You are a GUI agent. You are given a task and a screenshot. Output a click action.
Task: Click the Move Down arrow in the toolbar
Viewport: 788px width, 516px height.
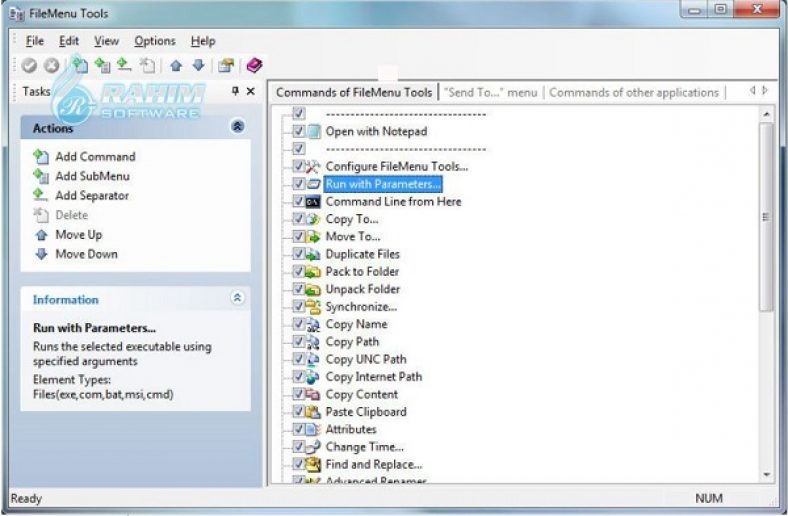(x=199, y=65)
